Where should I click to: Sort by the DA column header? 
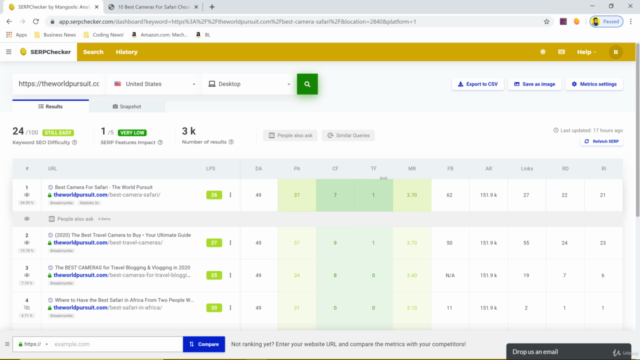tap(258, 169)
